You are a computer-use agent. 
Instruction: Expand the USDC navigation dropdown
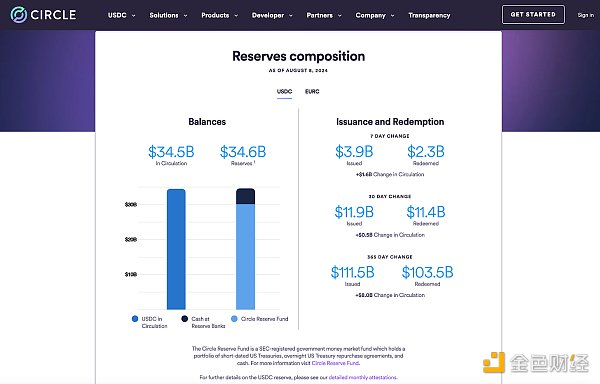[121, 15]
